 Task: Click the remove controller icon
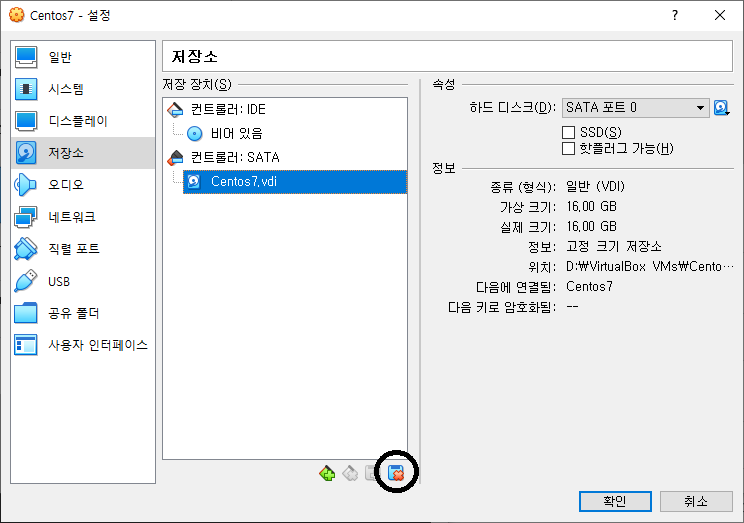[x=350, y=473]
